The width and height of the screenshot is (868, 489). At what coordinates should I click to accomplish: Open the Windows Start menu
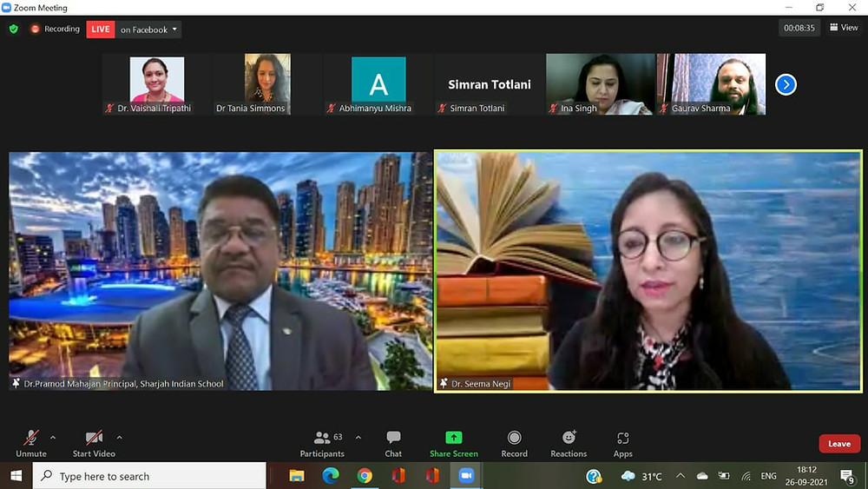(16, 476)
